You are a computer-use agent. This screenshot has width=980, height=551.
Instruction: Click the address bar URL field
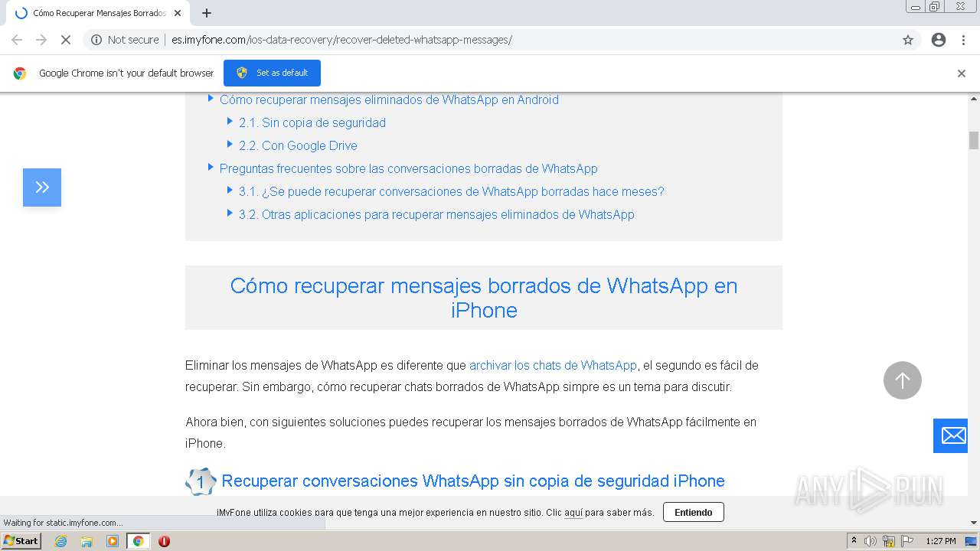tap(341, 40)
